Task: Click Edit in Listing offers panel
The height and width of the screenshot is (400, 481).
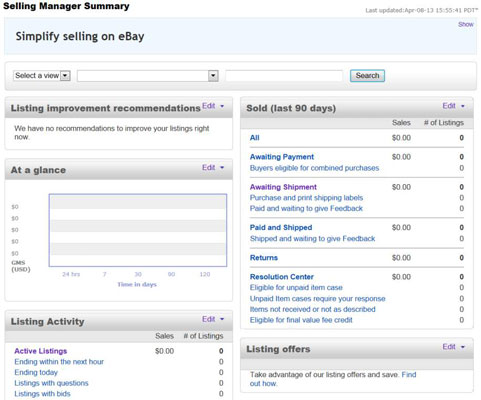Action: (x=449, y=347)
